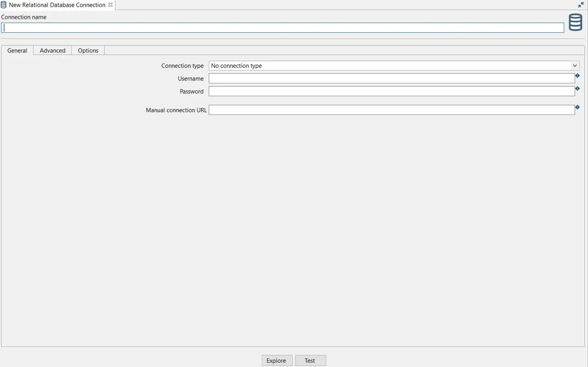Select the General tab

pos(17,50)
